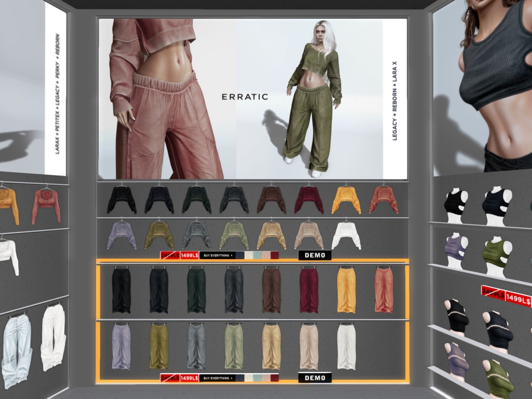Viewport: 532px width, 399px height.
Task: Pick the pink swatch on the sweater fatpack strip
Action: tap(265, 255)
